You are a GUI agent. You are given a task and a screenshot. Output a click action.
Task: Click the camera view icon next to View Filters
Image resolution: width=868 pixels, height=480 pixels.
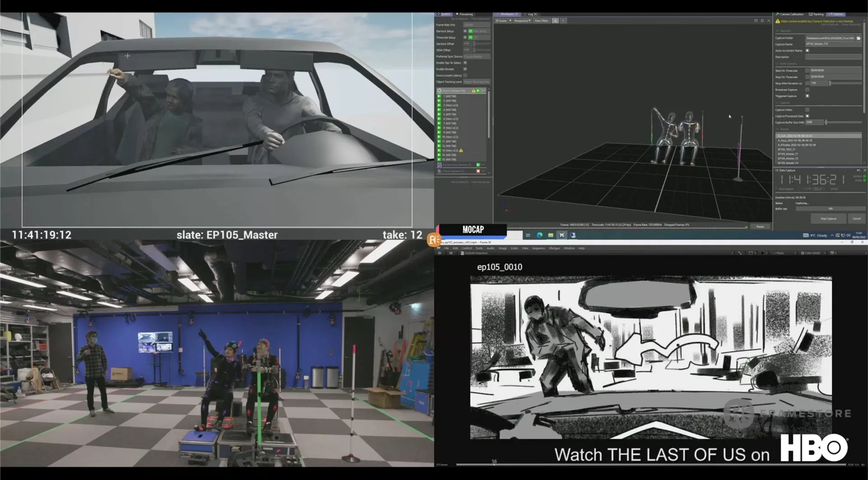click(555, 21)
